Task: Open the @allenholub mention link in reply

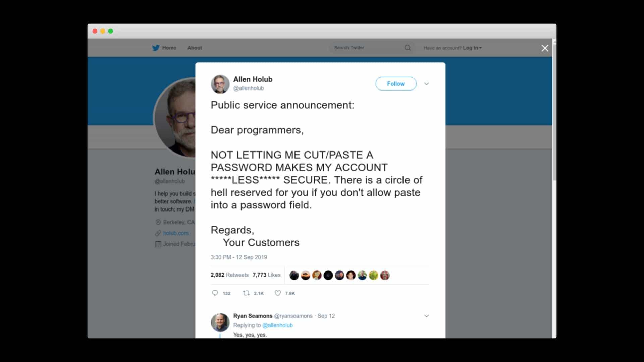Action: click(277, 325)
